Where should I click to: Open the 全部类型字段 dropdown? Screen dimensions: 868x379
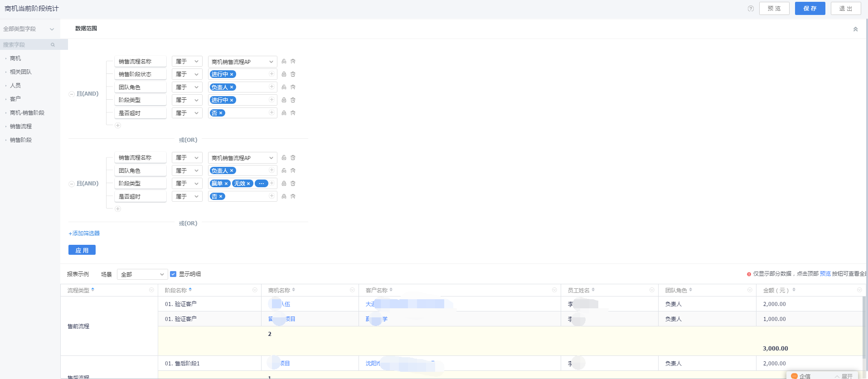[x=29, y=29]
